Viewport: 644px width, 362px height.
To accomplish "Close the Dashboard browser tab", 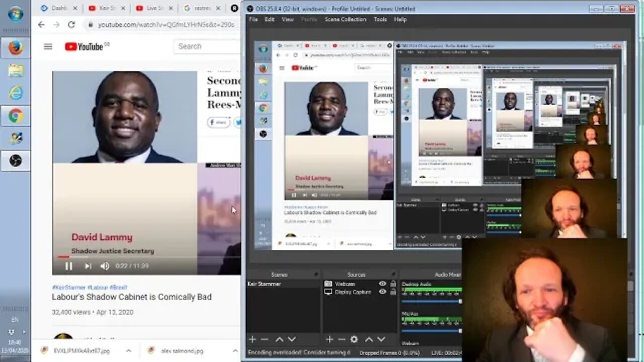I will 75,8.
